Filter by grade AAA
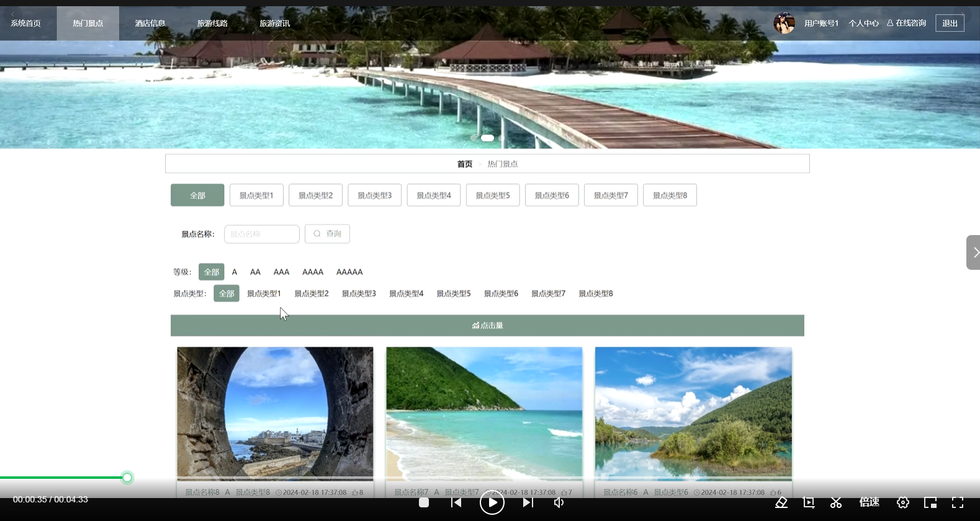The image size is (980, 521). click(x=281, y=272)
